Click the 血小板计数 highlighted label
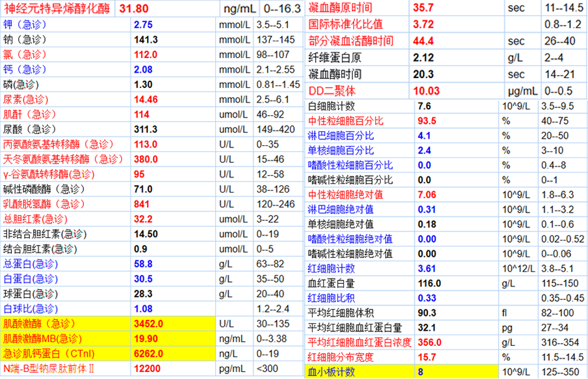Viewport: 588px width, 379px height. pyautogui.click(x=331, y=372)
